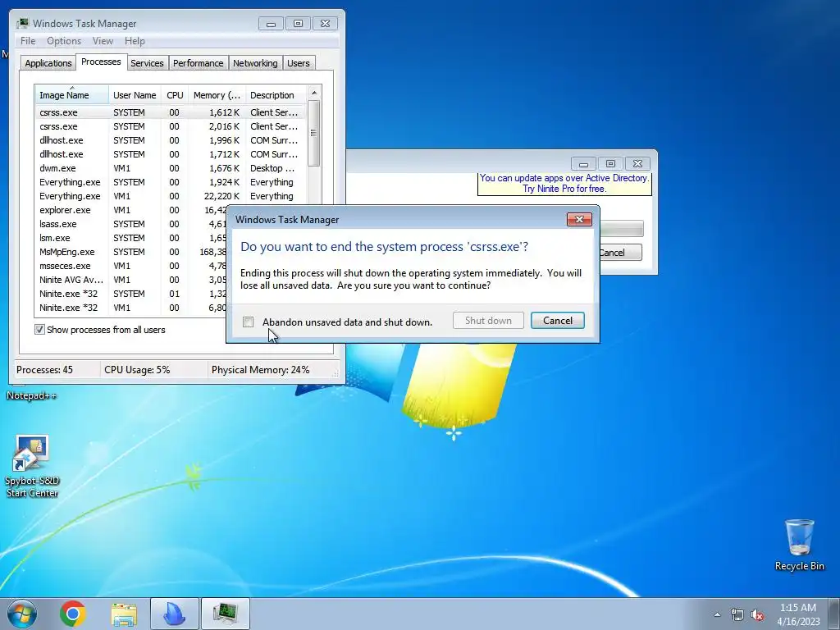Select the MsMpEng.exe process row
This screenshot has width=840, height=630.
pyautogui.click(x=131, y=252)
